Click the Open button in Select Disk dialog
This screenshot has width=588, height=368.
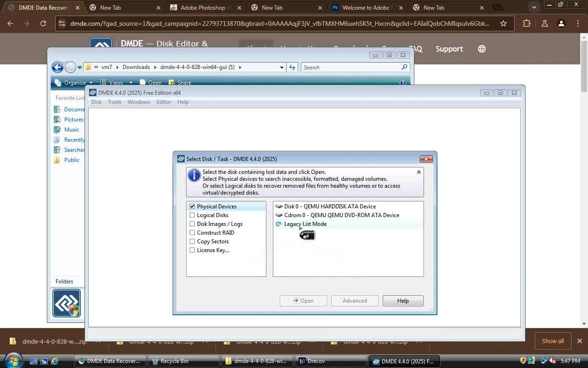[x=303, y=301]
